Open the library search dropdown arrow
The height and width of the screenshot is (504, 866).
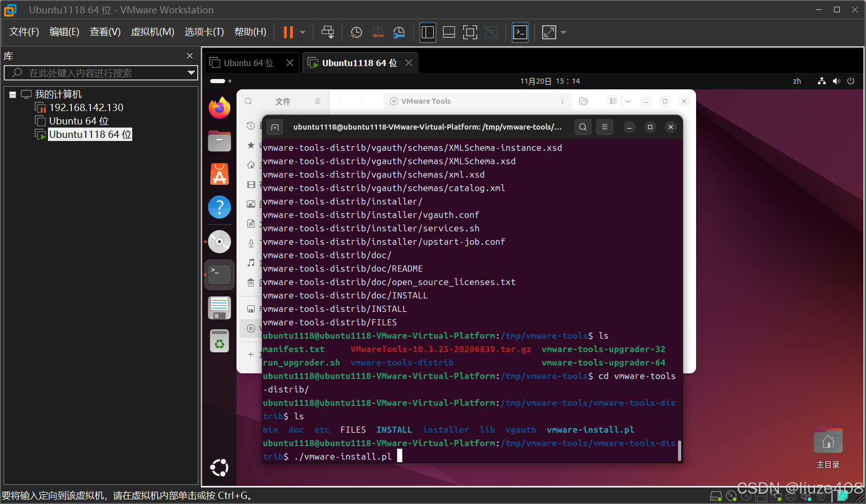191,73
